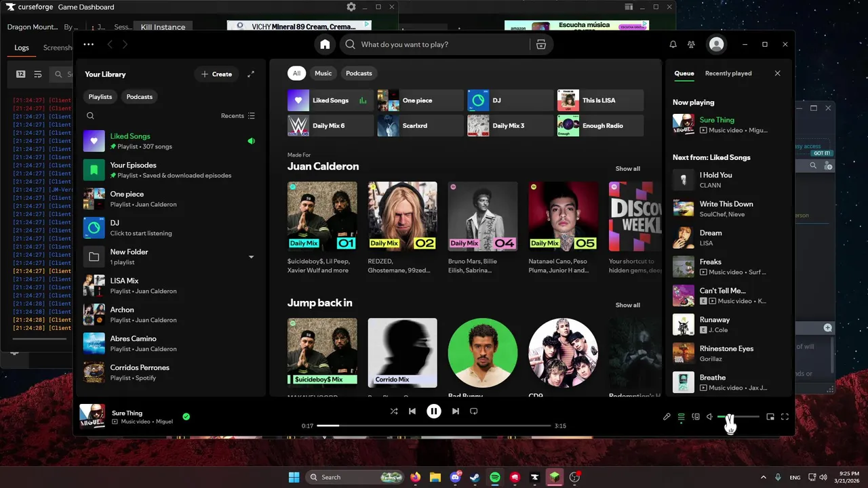The width and height of the screenshot is (868, 488).
Task: Select the Queue tab
Action: (684, 73)
